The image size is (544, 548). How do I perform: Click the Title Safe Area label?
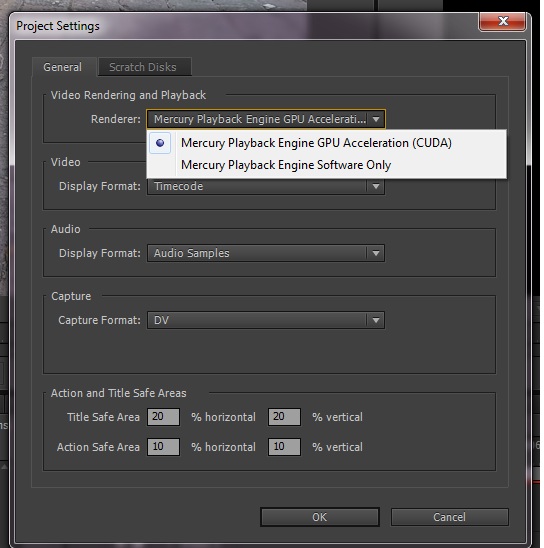103,417
